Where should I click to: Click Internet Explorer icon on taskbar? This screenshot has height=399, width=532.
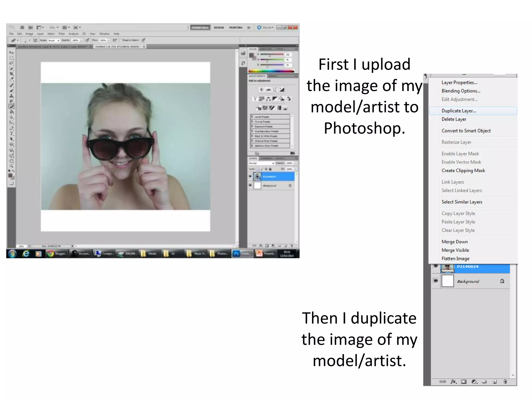(x=26, y=254)
